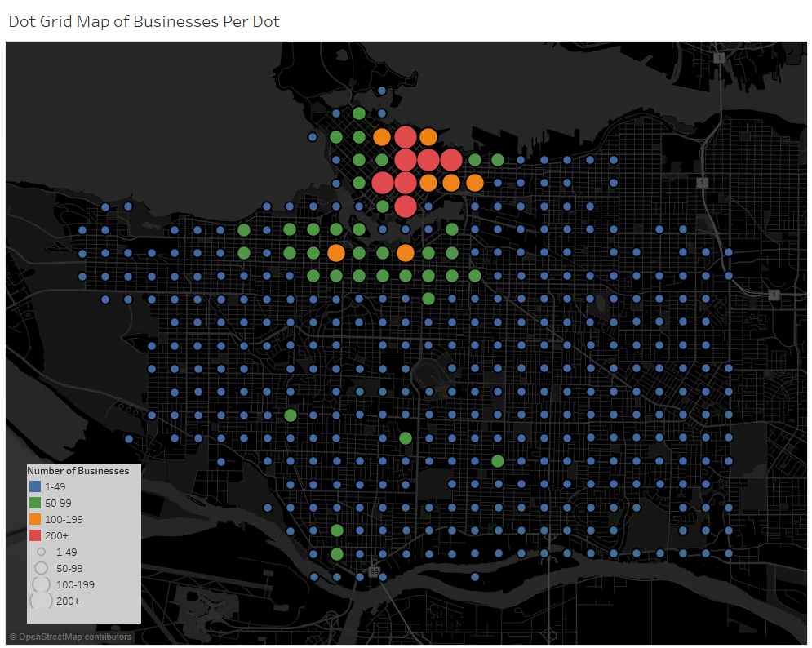This screenshot has width=812, height=648.
Task: Click the green 50-99 legend swatch
Action: click(x=34, y=503)
